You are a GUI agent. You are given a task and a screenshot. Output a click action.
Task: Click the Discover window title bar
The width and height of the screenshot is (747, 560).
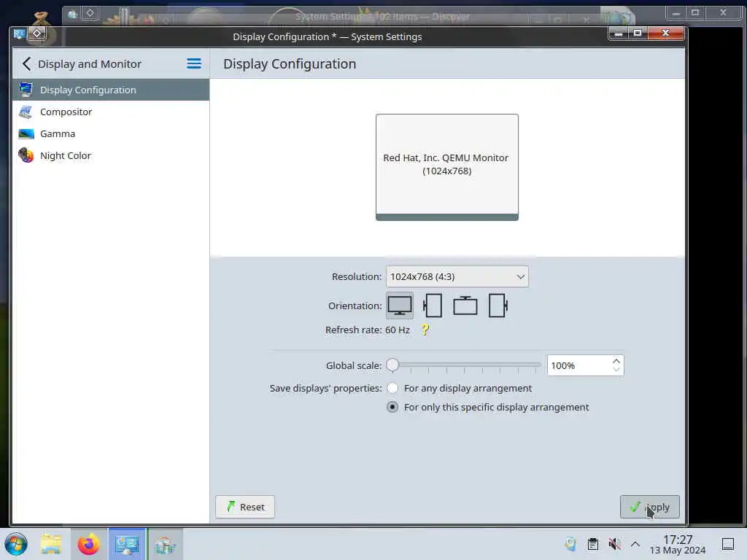[382, 16]
